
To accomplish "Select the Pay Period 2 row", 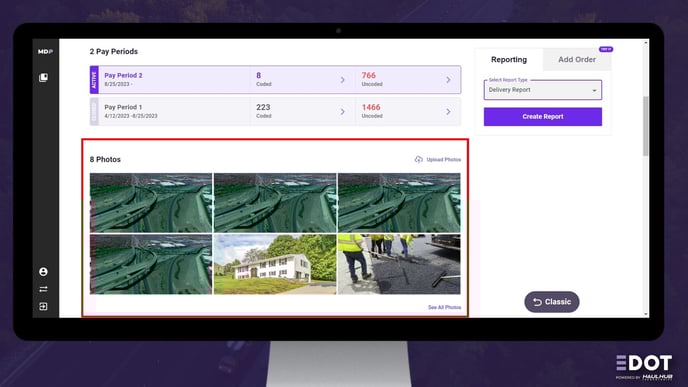I will pyautogui.click(x=275, y=80).
